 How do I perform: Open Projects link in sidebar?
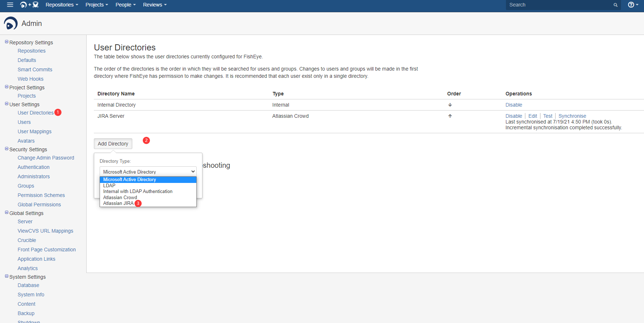[27, 96]
